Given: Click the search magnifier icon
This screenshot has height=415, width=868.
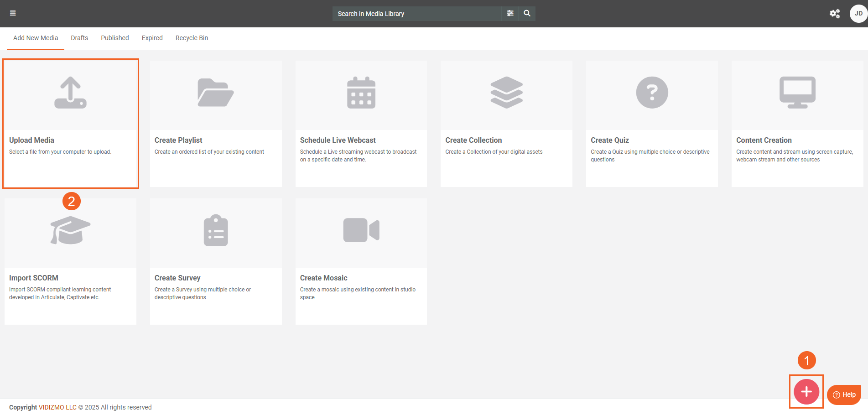Looking at the screenshot, I should (x=527, y=13).
